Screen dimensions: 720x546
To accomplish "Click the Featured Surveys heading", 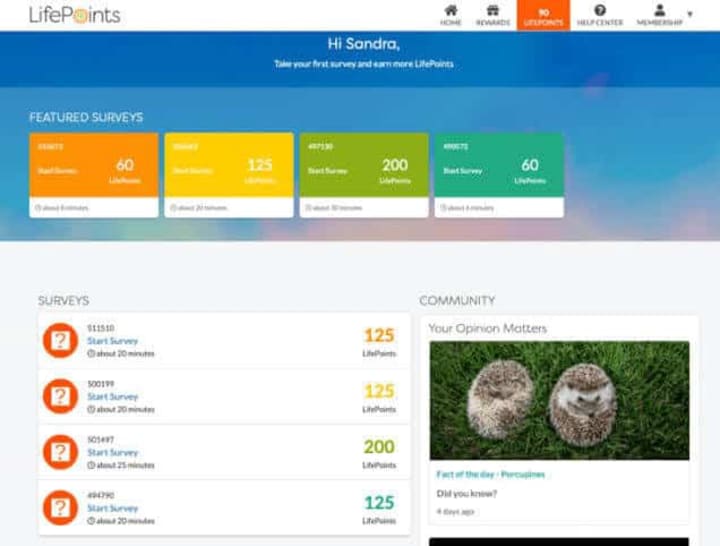I will tap(86, 118).
